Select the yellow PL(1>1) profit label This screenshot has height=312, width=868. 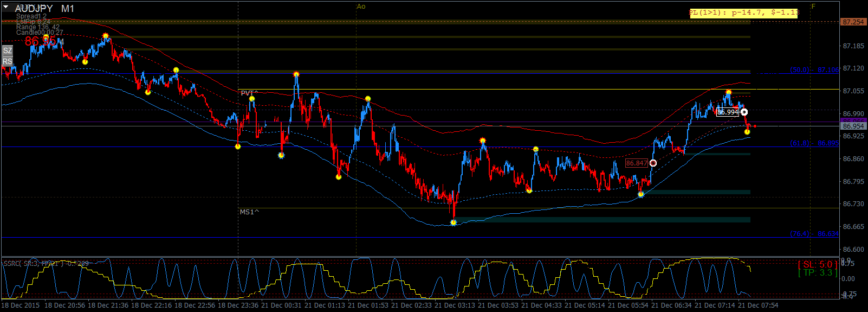point(744,12)
